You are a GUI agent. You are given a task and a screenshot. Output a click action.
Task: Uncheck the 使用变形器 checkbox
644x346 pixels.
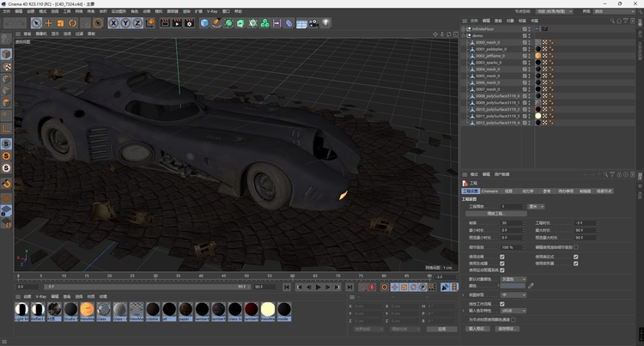(576, 264)
